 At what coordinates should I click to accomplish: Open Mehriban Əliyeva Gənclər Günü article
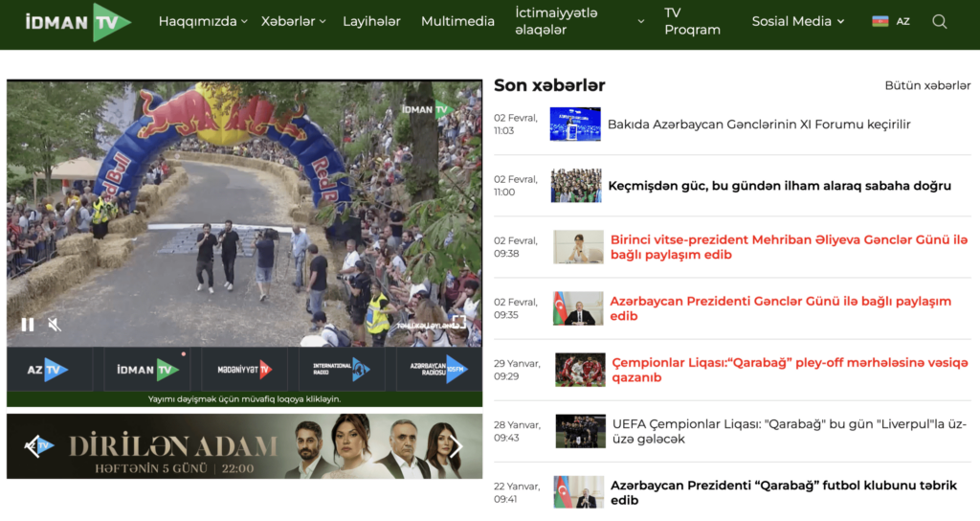pos(789,247)
